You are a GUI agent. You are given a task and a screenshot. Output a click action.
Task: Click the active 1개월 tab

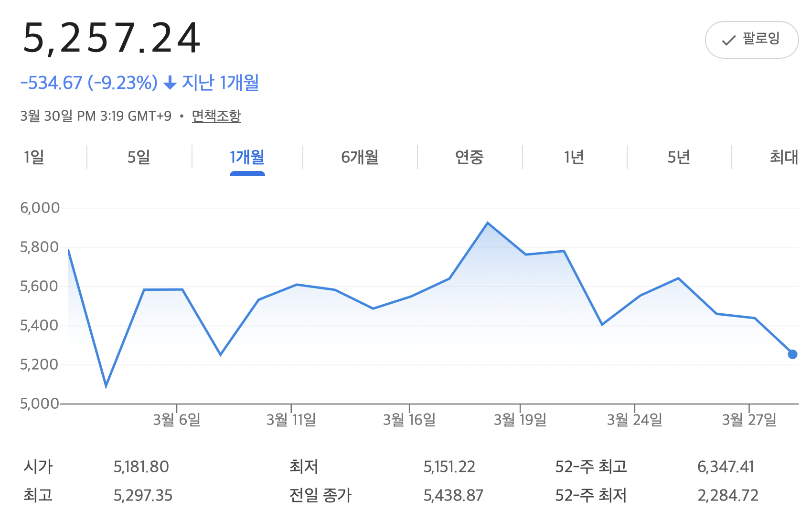click(x=247, y=157)
